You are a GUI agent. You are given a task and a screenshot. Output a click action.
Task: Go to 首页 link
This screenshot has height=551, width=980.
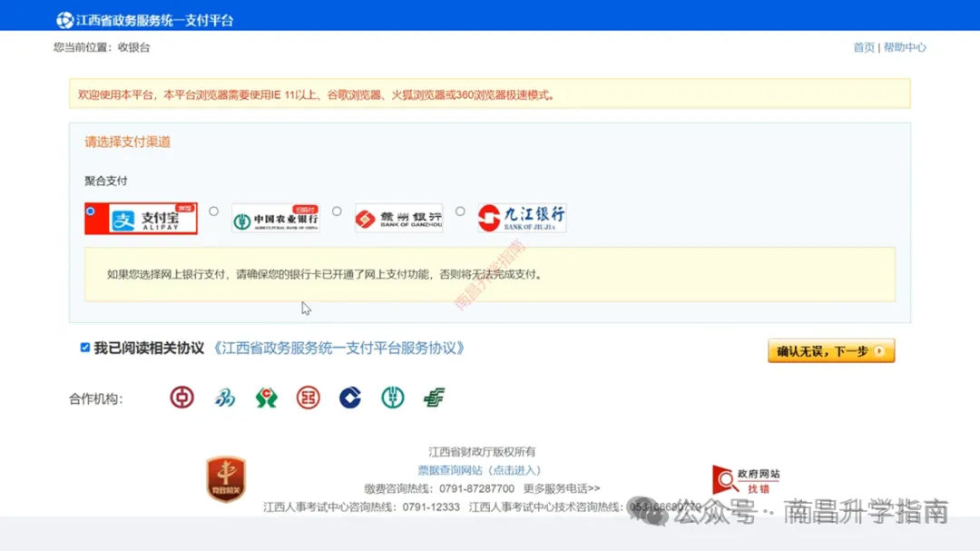click(864, 47)
